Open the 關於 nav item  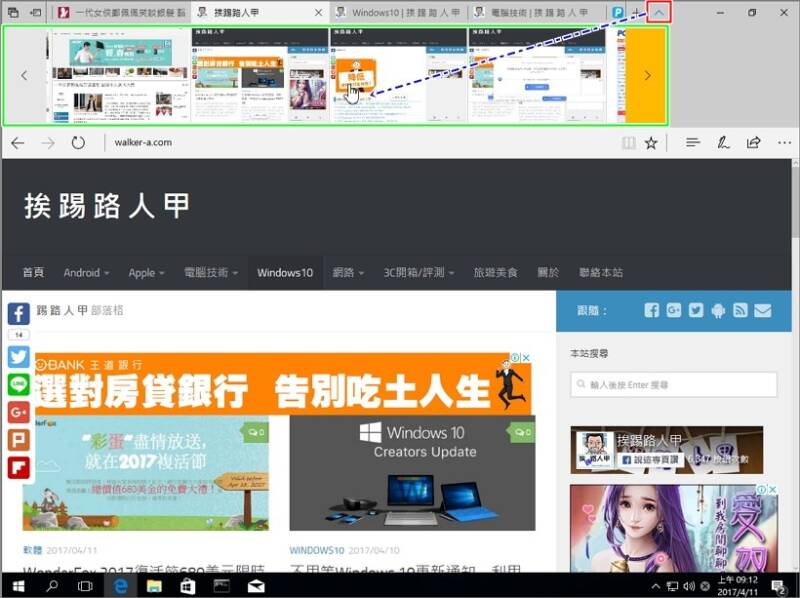coord(548,272)
